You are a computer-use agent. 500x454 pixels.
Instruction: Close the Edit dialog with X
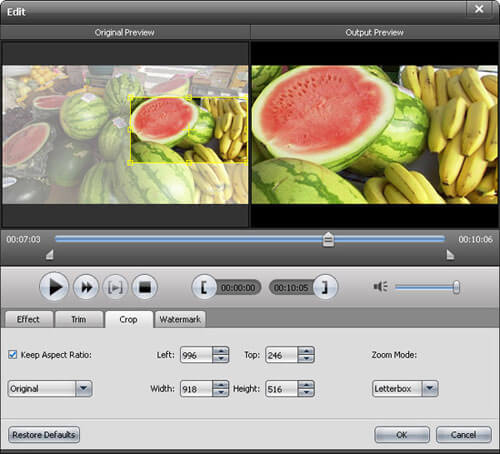point(479,9)
